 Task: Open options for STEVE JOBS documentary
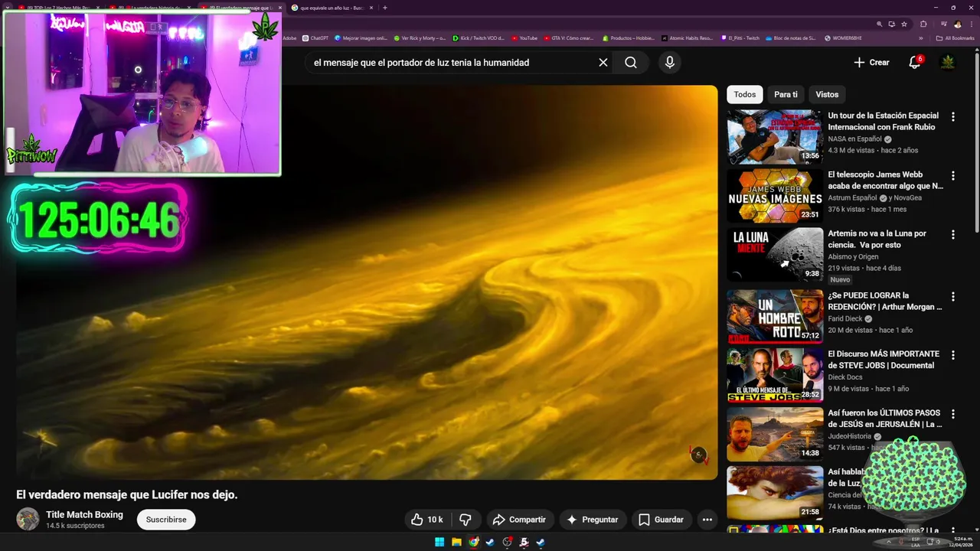click(x=953, y=355)
